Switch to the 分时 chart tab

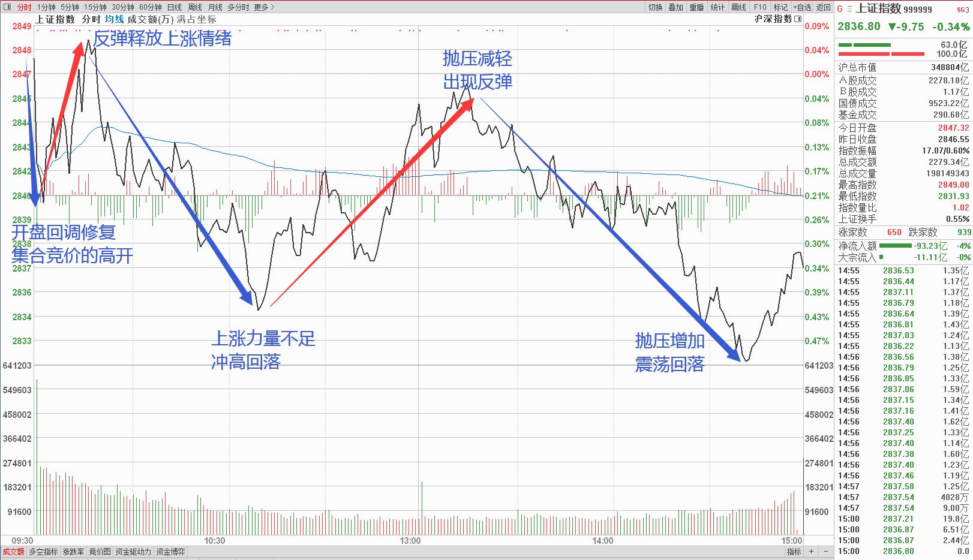24,7
